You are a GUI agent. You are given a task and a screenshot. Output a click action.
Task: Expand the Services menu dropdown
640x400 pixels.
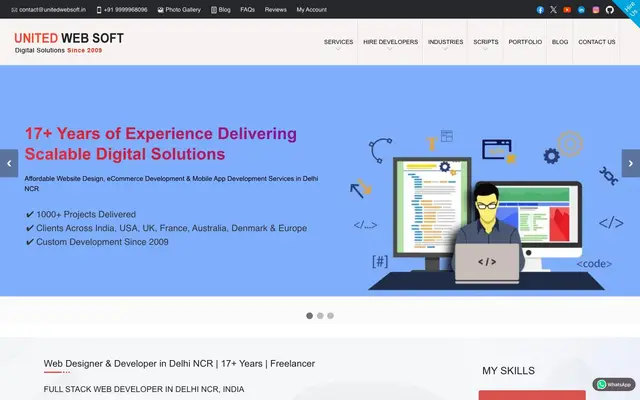(338, 42)
